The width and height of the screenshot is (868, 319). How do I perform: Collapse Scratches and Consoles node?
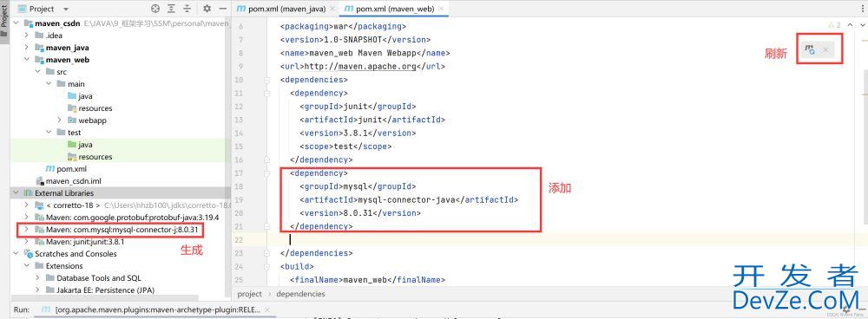point(16,254)
